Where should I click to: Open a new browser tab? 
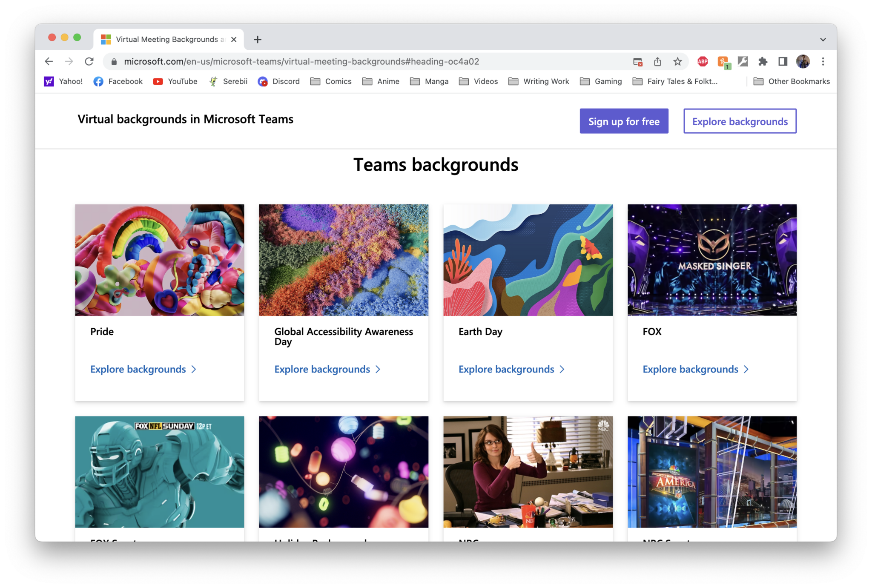[257, 39]
